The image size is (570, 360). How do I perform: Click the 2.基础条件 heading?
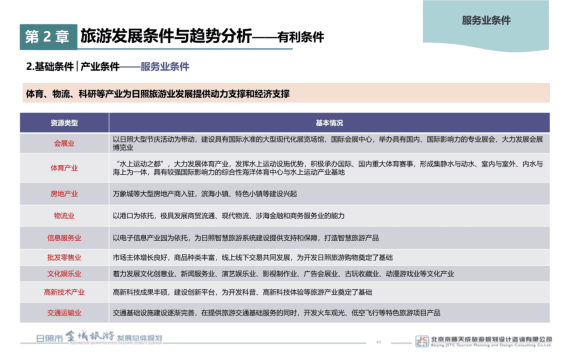pos(50,67)
